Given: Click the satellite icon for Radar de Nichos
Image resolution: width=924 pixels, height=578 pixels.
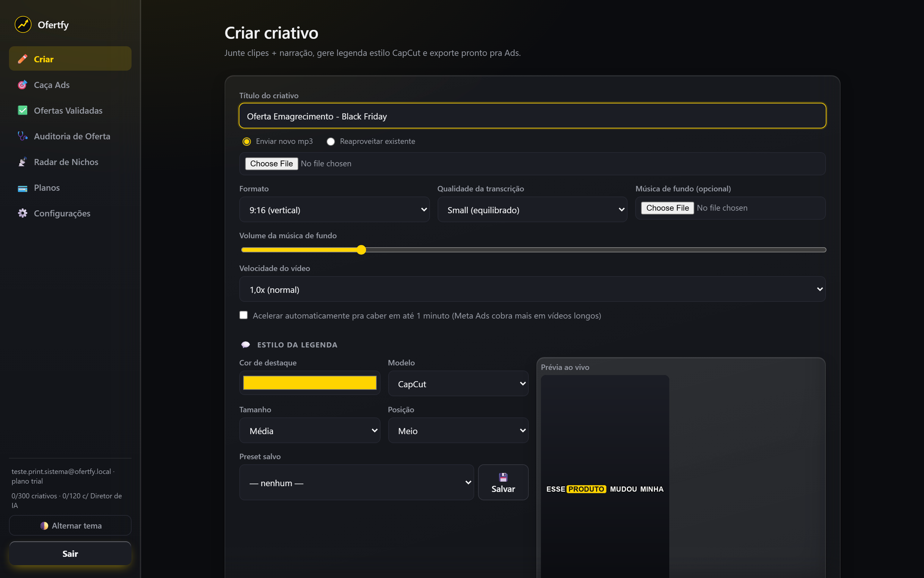Looking at the screenshot, I should [x=22, y=162].
